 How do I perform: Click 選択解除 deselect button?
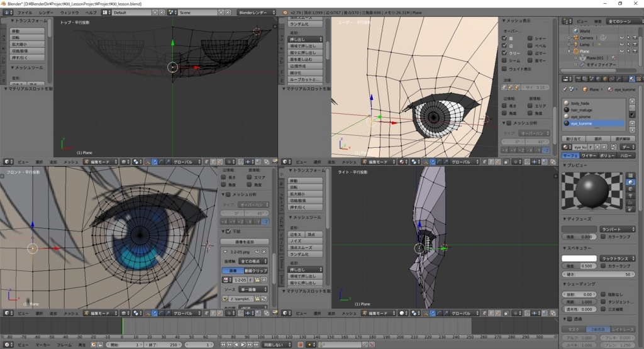point(623,139)
